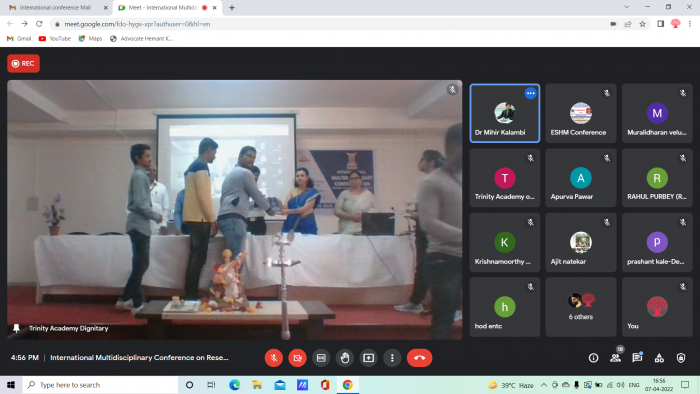Open more options three-dot menu
The image size is (700, 394).
[392, 358]
